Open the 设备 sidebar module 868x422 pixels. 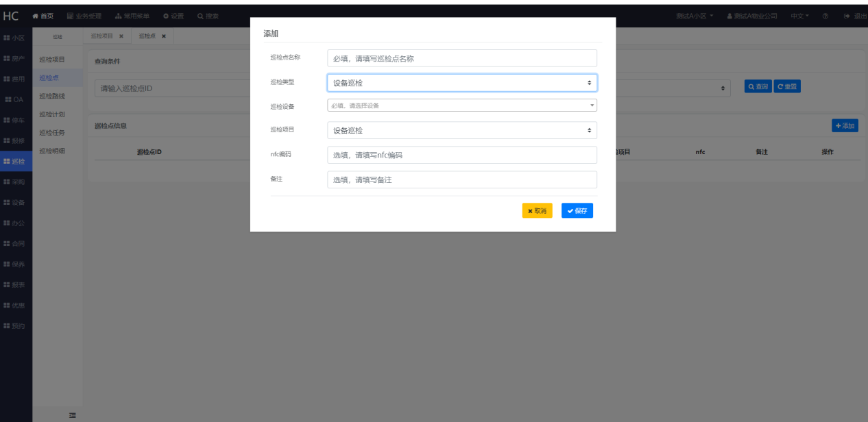[x=15, y=203]
